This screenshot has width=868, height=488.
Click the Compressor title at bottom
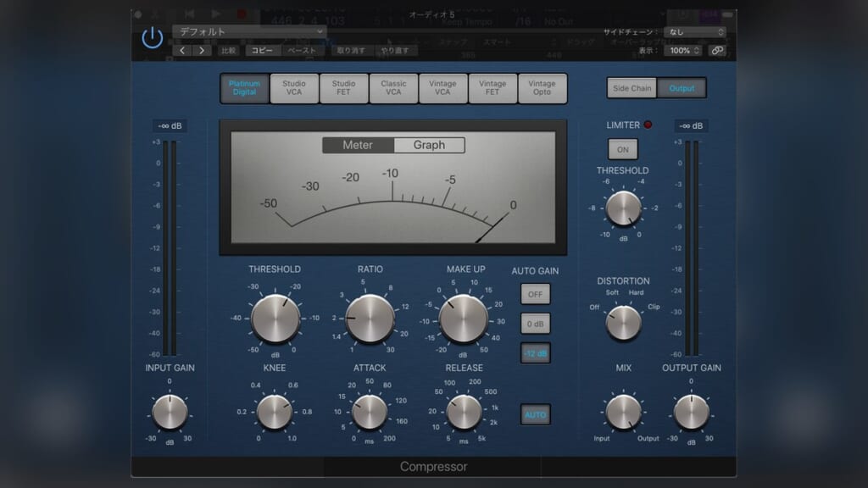pyautogui.click(x=433, y=467)
